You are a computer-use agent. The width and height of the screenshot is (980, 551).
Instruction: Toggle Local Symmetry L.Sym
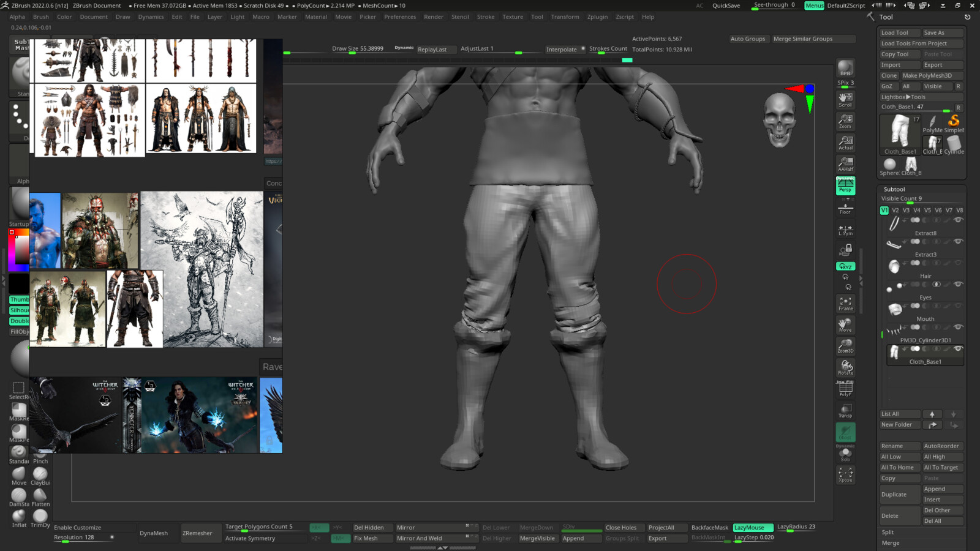click(845, 229)
